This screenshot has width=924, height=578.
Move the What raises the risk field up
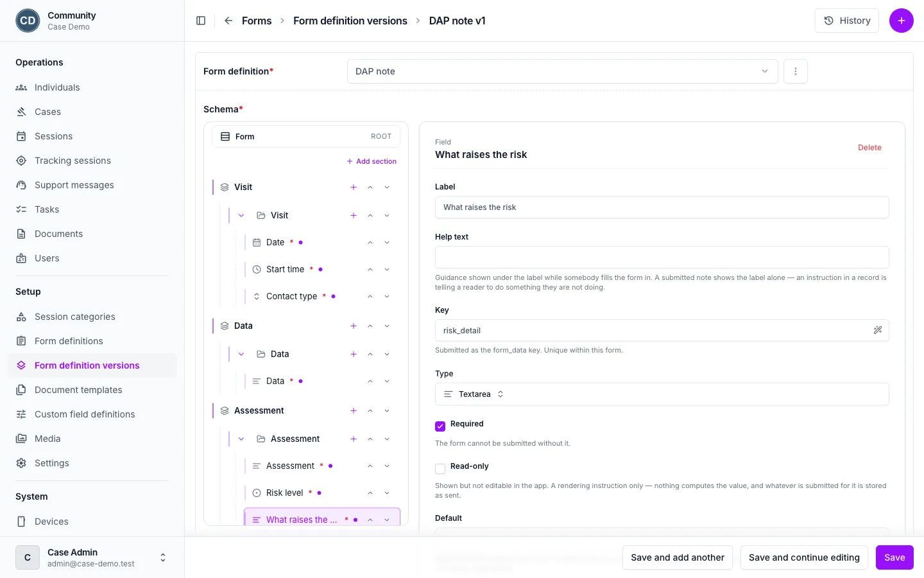(x=370, y=520)
